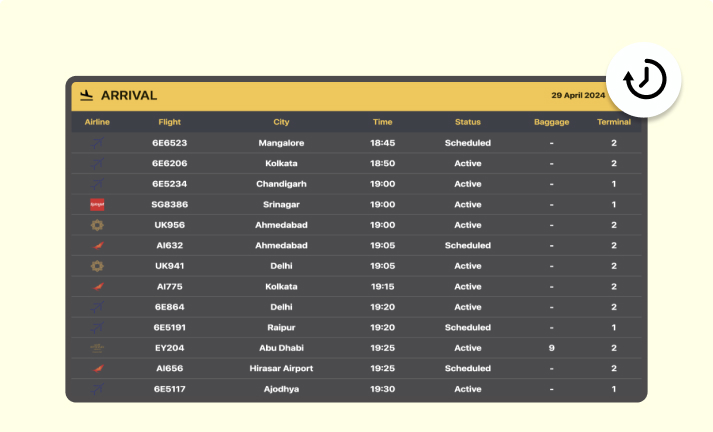713x432 pixels.
Task: Click the 29 April 2024 date
Action: pyautogui.click(x=578, y=95)
